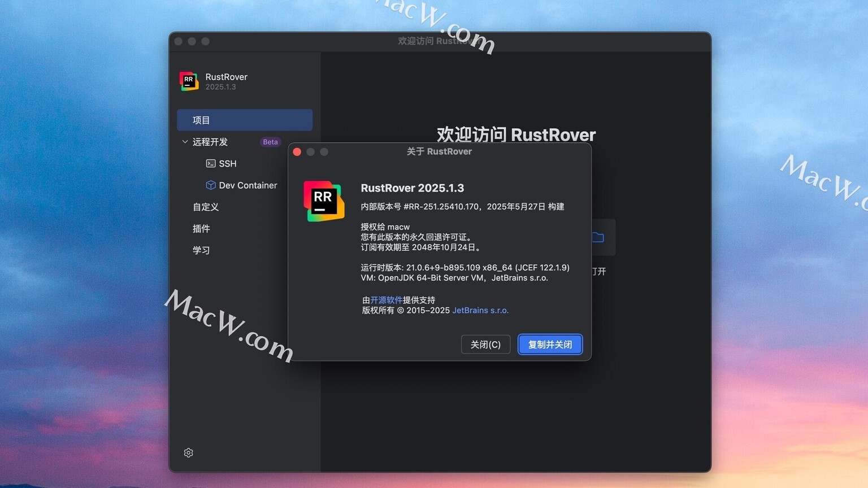Click the 2025.1.3 version under sidebar RustRover
The height and width of the screenshot is (488, 868).
pos(221,87)
